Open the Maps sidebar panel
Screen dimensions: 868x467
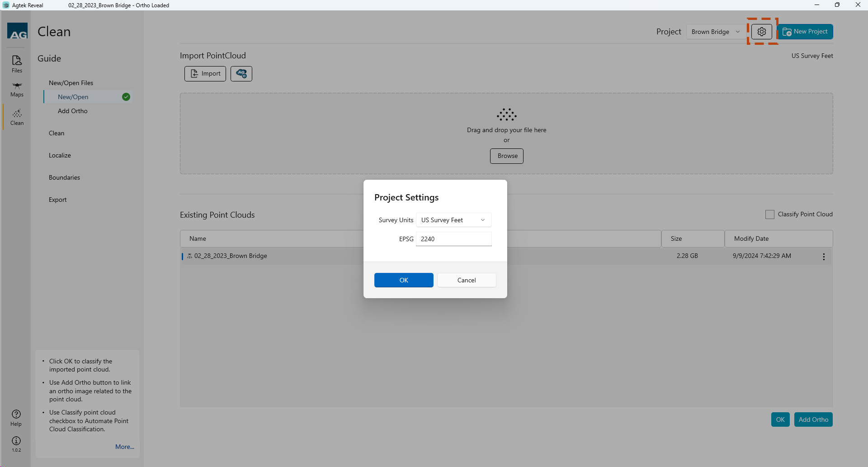[x=17, y=89]
